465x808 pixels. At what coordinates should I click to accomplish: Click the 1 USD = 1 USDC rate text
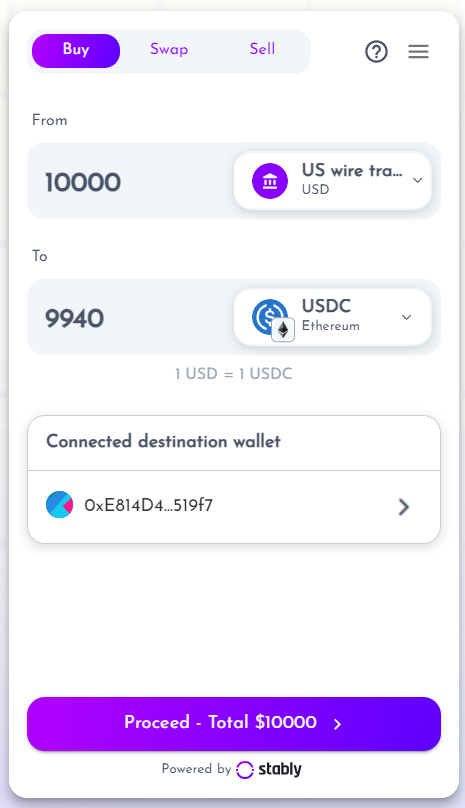click(x=234, y=374)
